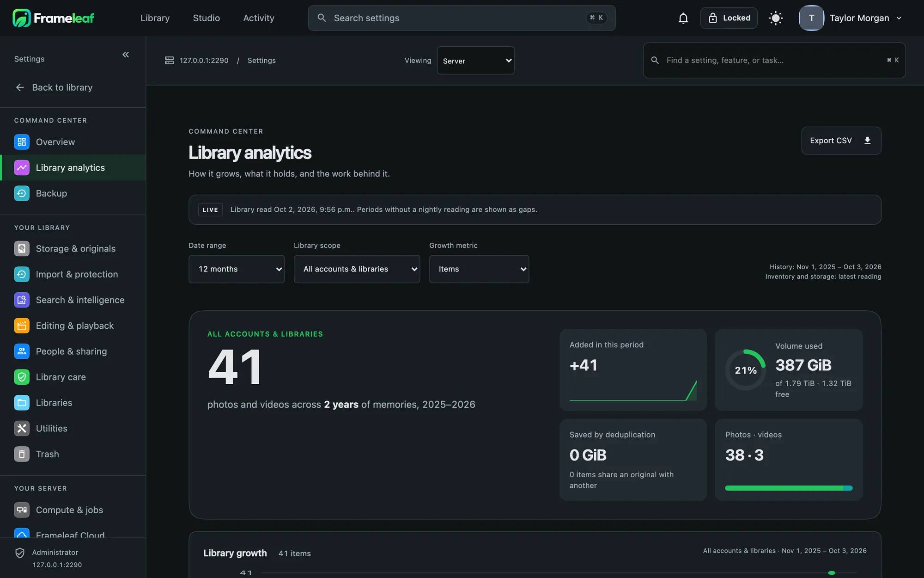The image size is (924, 578).
Task: Open the Growth metric Items dropdown
Action: 479,269
